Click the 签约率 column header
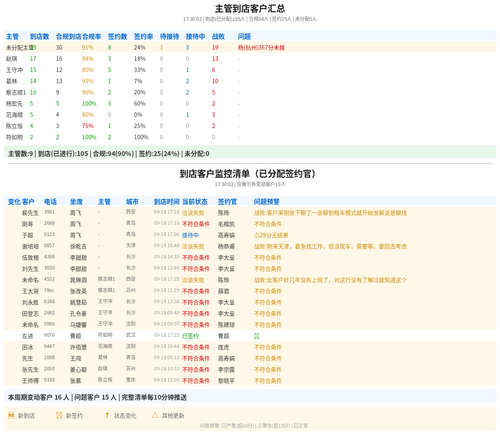Image resolution: width=500 pixels, height=448 pixels. tap(143, 36)
